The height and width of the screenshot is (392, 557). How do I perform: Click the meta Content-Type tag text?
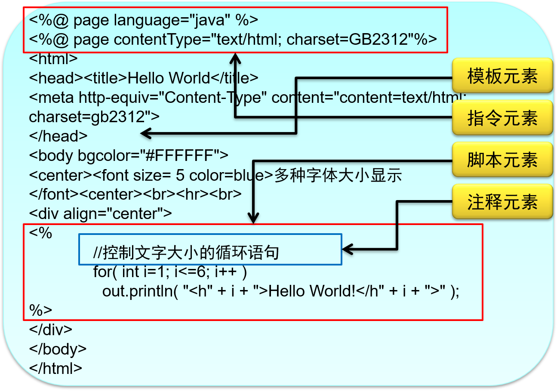click(172, 97)
